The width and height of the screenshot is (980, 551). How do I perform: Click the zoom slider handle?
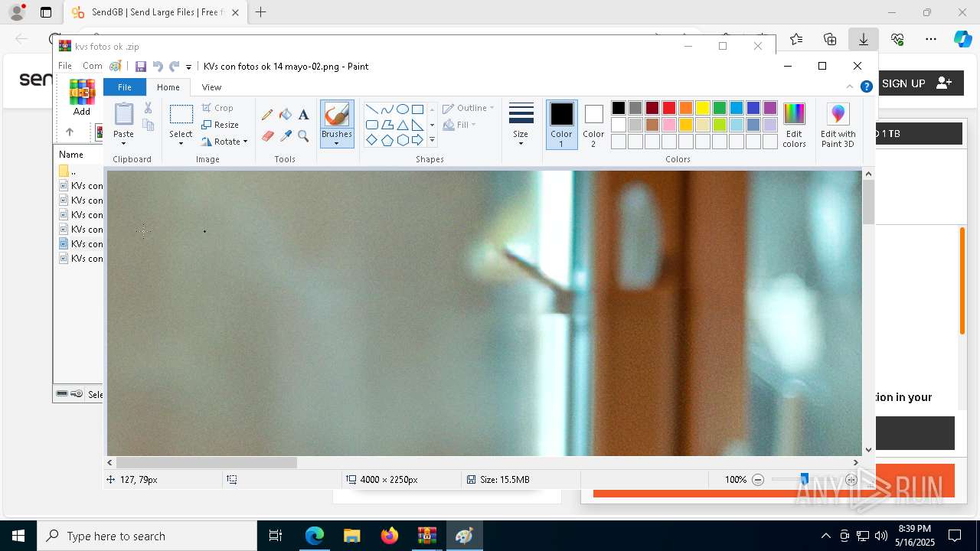tap(804, 480)
